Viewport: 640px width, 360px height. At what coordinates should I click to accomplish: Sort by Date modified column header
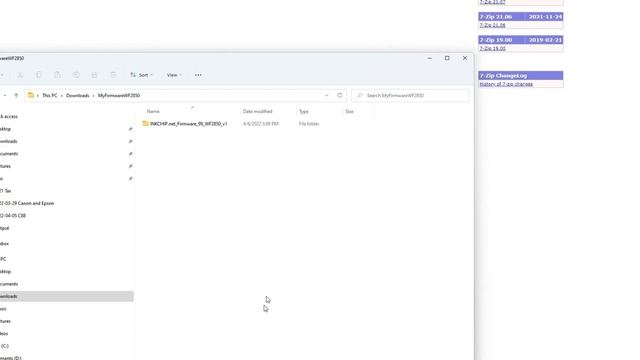pos(258,111)
